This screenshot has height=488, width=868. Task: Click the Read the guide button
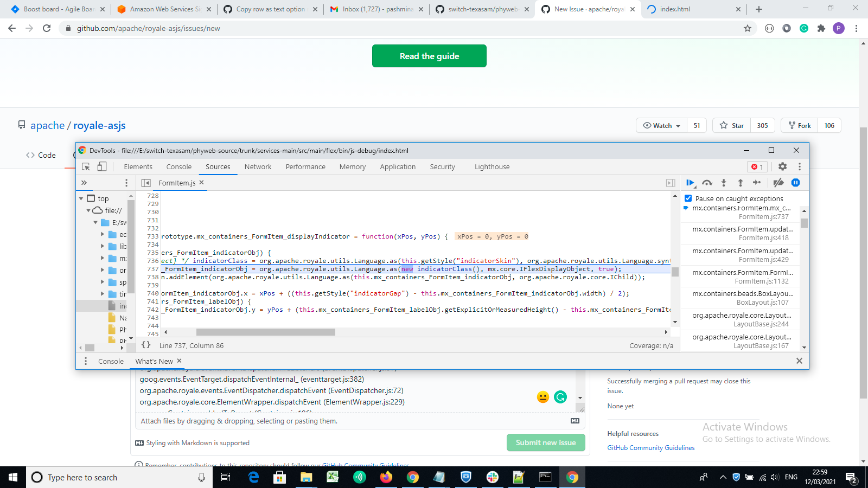pos(429,56)
